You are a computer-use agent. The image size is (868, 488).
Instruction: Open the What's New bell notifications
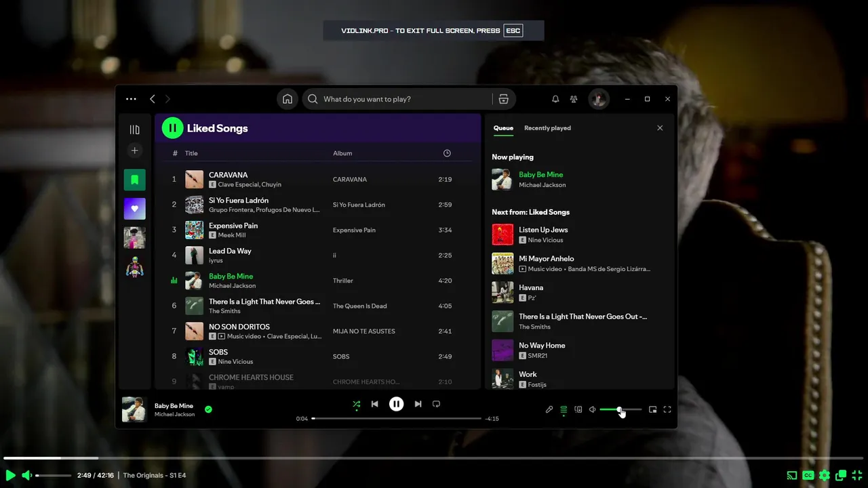[555, 99]
